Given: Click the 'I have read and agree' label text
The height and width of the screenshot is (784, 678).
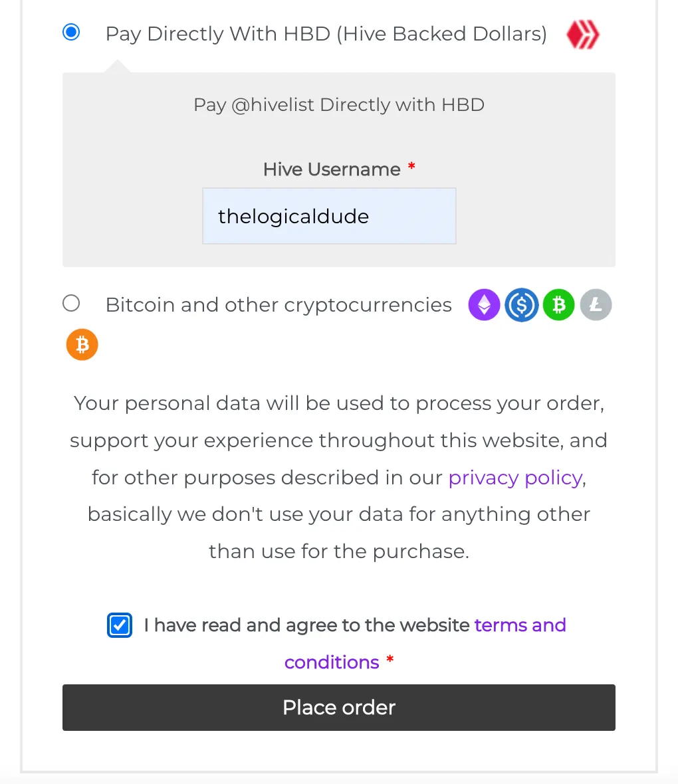Looking at the screenshot, I should [x=306, y=625].
